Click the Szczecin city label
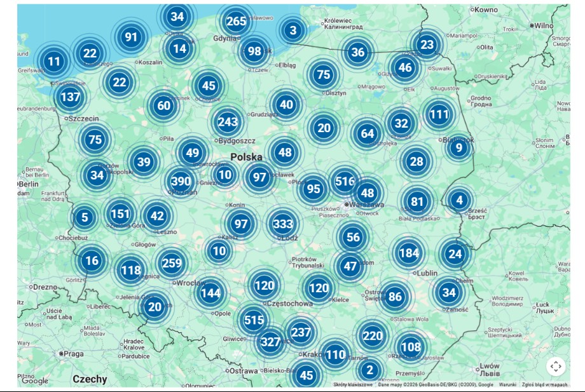The image size is (585, 392). pos(83,119)
